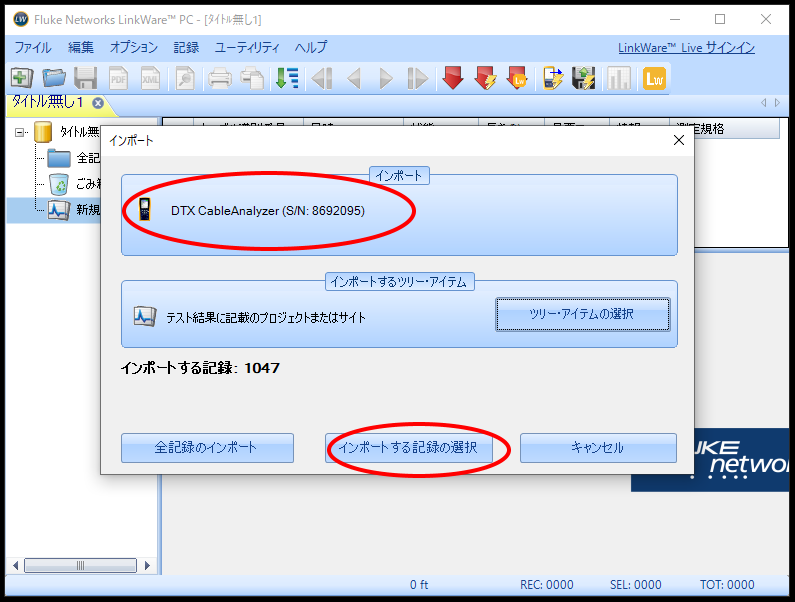Click the インポートする記録の選択 button
Viewport: 795px width, 602px height.
tap(408, 447)
